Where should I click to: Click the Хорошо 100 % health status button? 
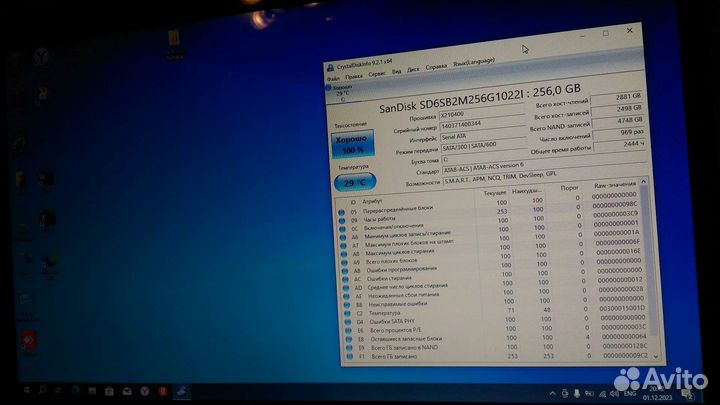pos(352,144)
